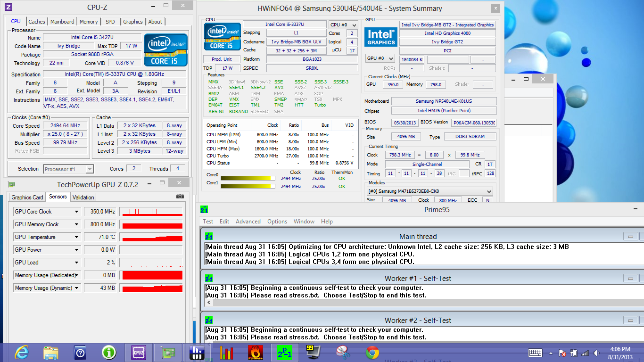
Task: Select the GPU Core Clock value 350.0 MHz
Action: 101,212
